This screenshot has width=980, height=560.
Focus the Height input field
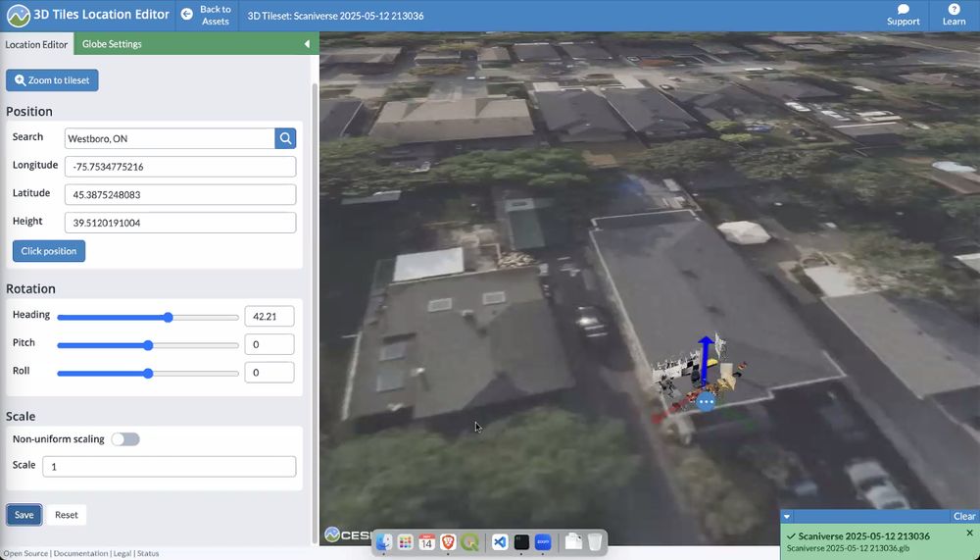coord(180,223)
